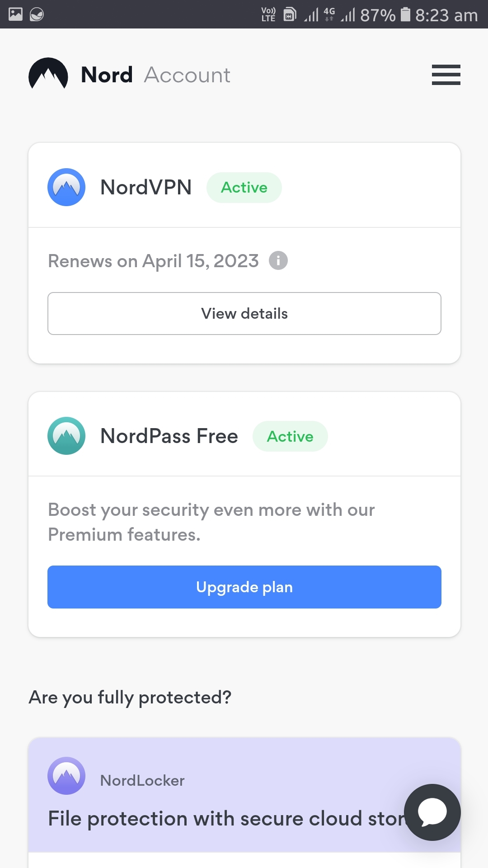
Task: Open the NordLocker file protection card
Action: [x=244, y=795]
